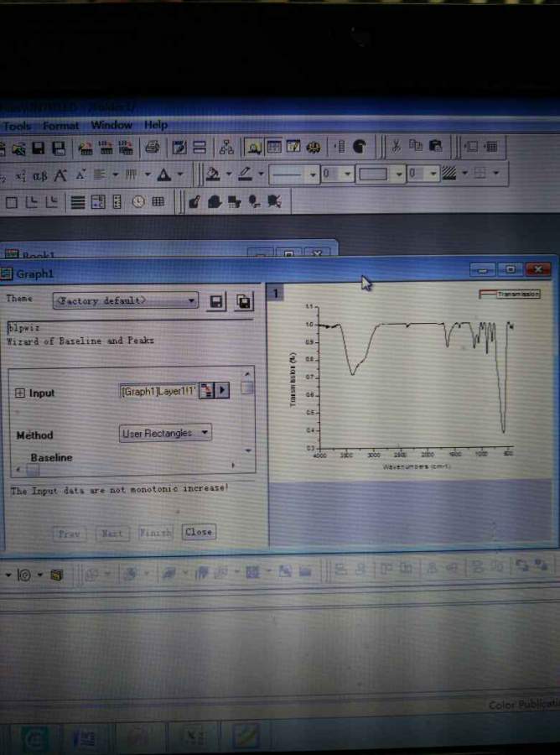This screenshot has width=560, height=755.
Task: Click the Copy icon in toolbar
Action: point(415,146)
